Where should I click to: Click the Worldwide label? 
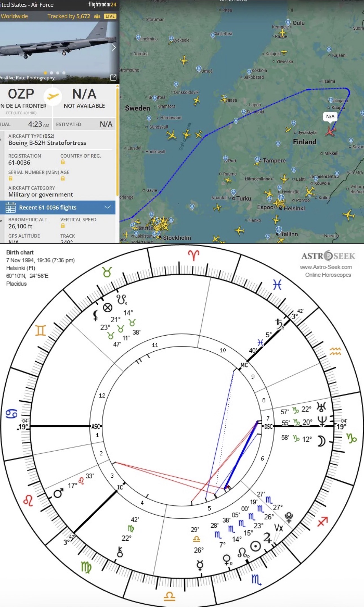[x=14, y=16]
